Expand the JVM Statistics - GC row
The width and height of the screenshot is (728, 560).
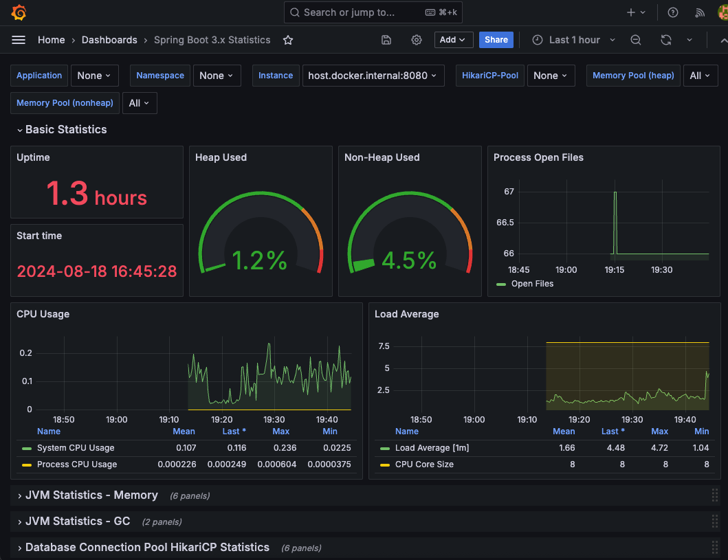(x=74, y=522)
